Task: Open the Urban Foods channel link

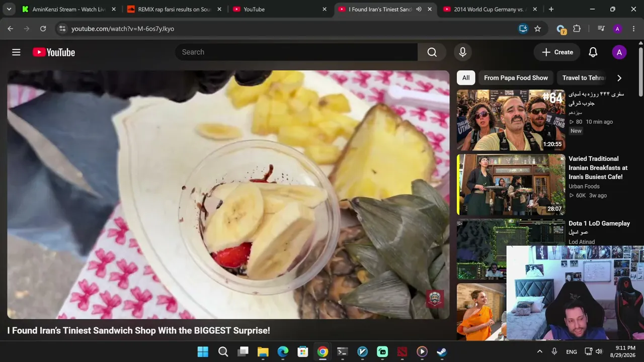Action: [x=584, y=187]
